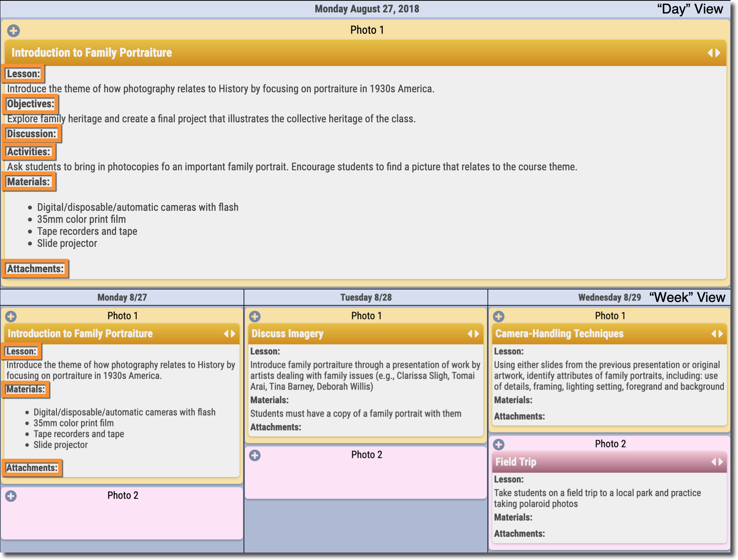The image size is (738, 560).
Task: Open the Monday 8/27 day header
Action: click(122, 297)
